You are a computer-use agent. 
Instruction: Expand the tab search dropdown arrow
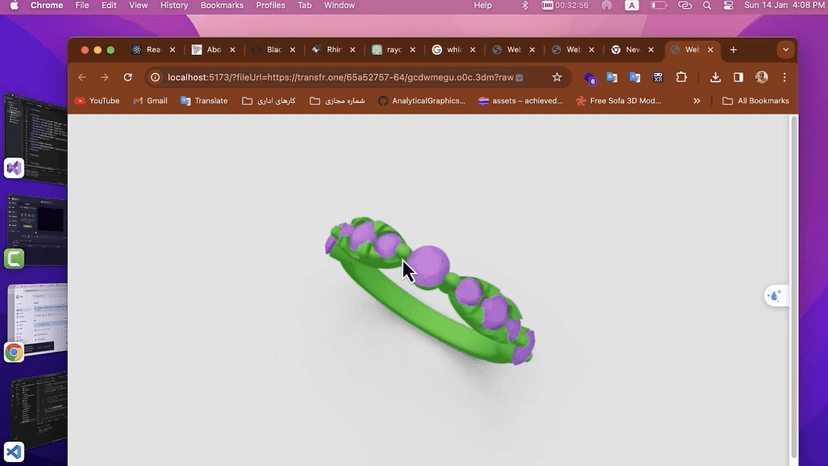point(785,50)
